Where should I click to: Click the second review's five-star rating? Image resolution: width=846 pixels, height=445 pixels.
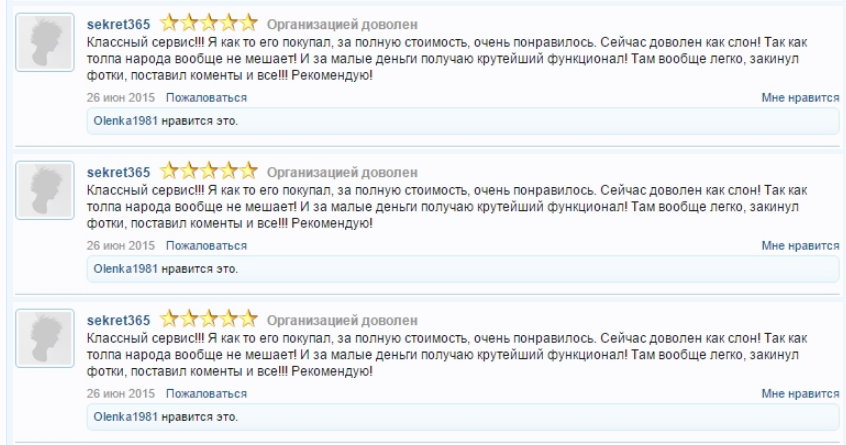[x=209, y=171]
